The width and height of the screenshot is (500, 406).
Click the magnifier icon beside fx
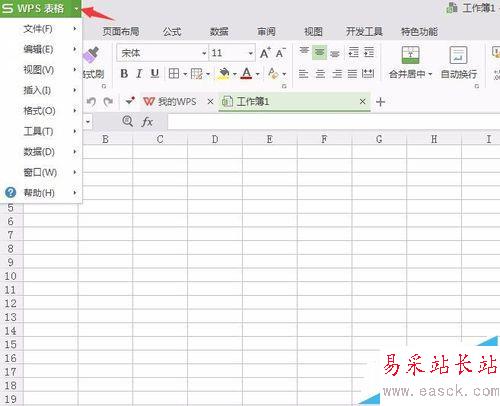(128, 121)
